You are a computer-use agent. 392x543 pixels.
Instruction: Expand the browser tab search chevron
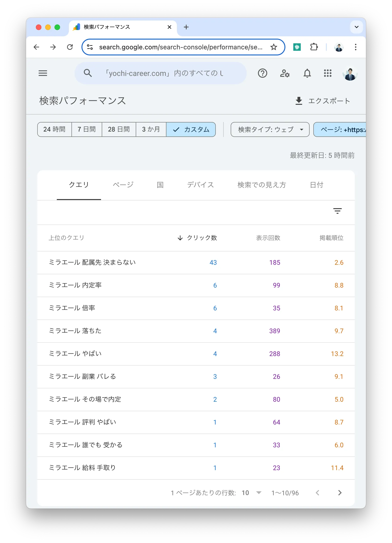356,27
